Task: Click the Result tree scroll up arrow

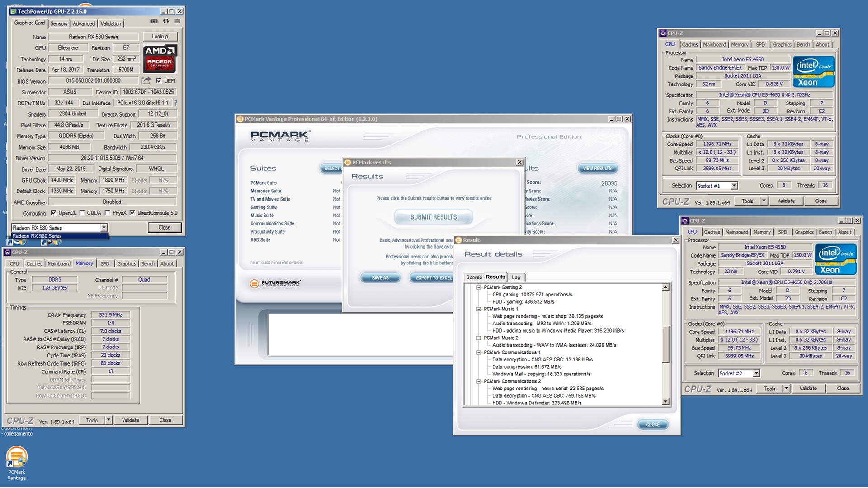Action: [x=665, y=287]
